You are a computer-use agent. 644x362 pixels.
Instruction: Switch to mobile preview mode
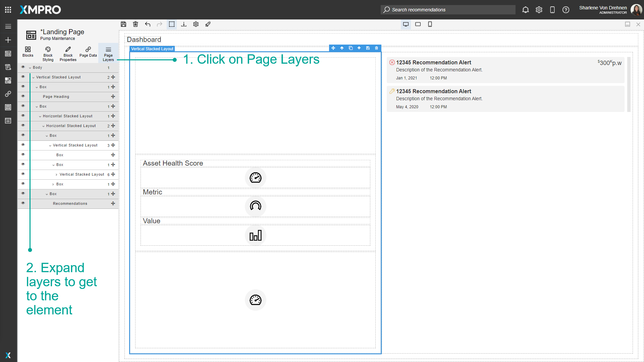pyautogui.click(x=430, y=24)
